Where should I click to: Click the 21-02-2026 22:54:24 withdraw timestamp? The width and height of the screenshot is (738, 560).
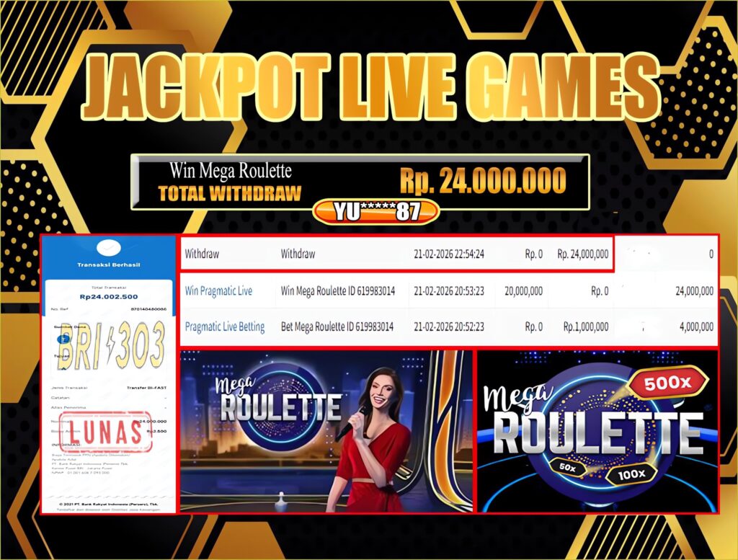448,254
